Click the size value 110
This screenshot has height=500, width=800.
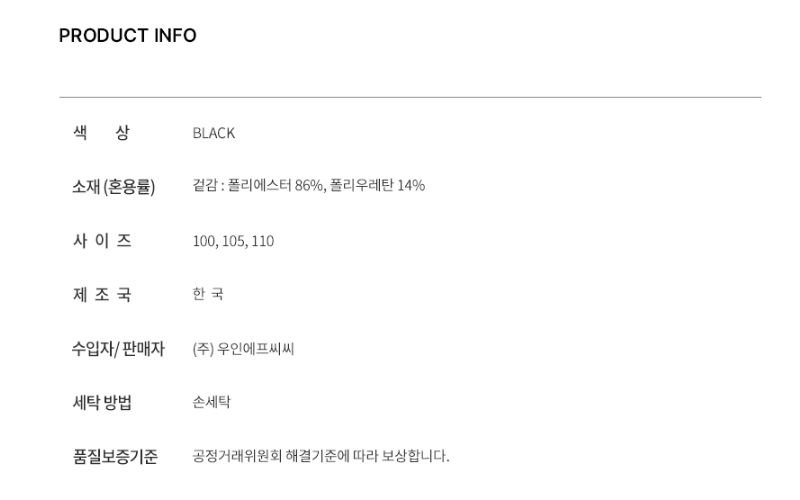click(263, 241)
